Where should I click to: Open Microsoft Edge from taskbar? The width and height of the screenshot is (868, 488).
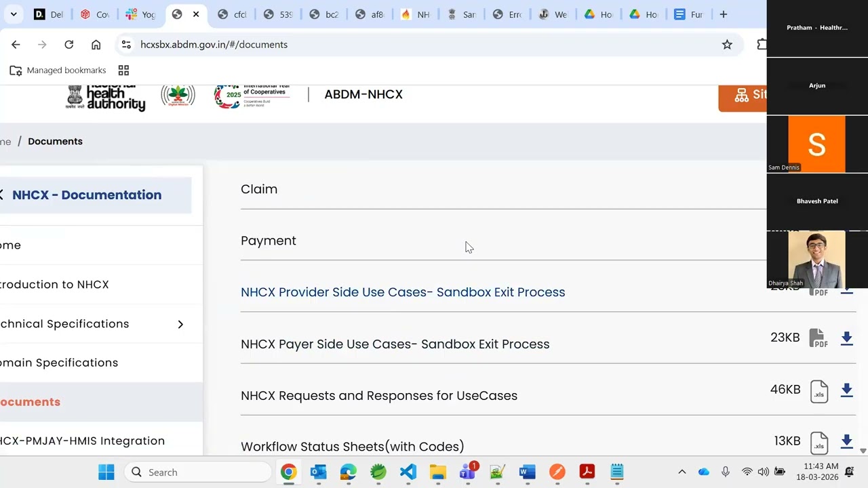(349, 472)
